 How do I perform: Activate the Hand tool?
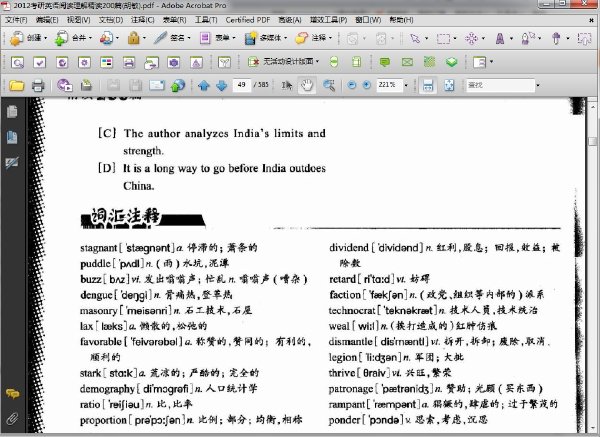307,85
